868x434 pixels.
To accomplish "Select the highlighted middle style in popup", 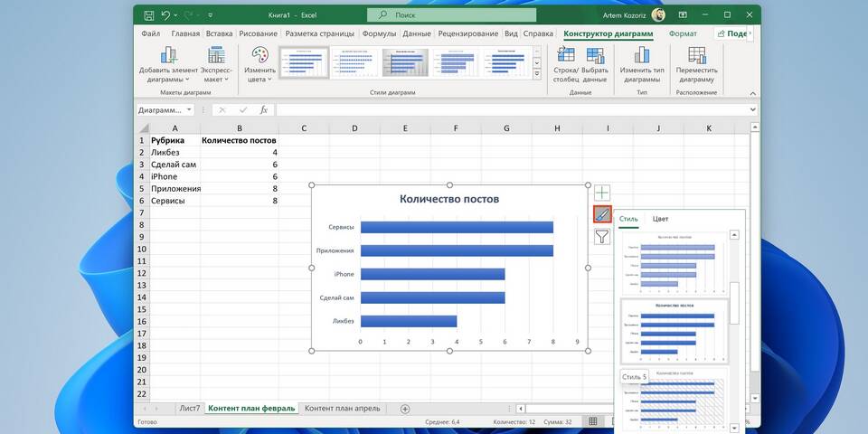I will pos(674,331).
